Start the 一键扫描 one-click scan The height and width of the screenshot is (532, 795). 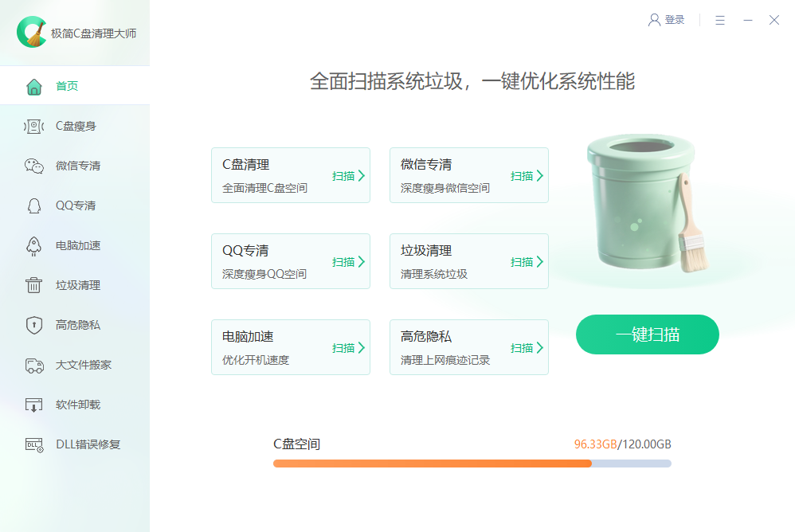pyautogui.click(x=648, y=334)
